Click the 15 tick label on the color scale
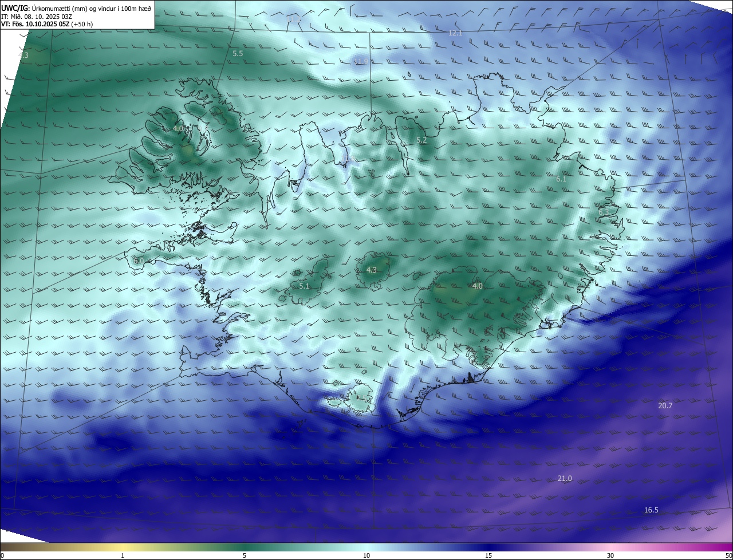The height and width of the screenshot is (560, 733). pyautogui.click(x=488, y=556)
